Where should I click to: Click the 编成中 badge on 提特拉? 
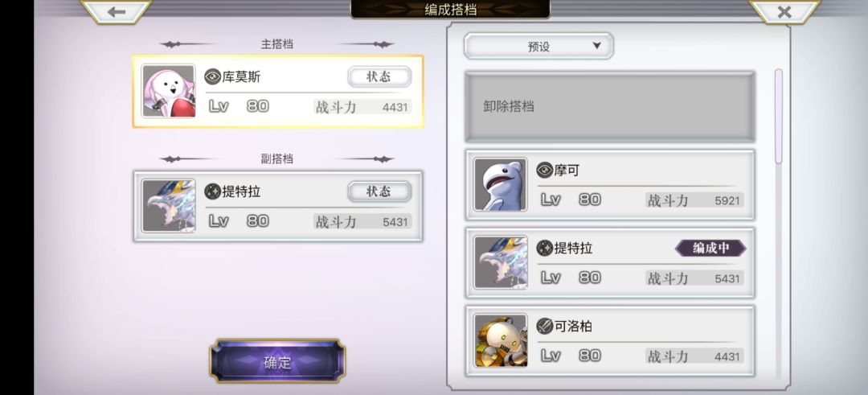coord(710,249)
